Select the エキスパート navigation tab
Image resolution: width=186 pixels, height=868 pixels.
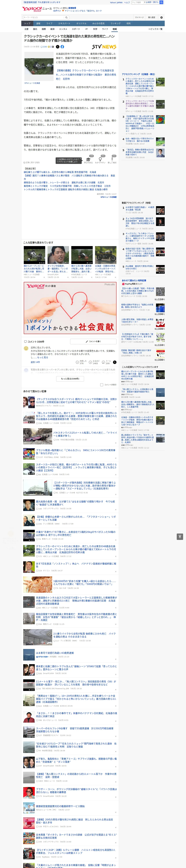coord(64,24)
